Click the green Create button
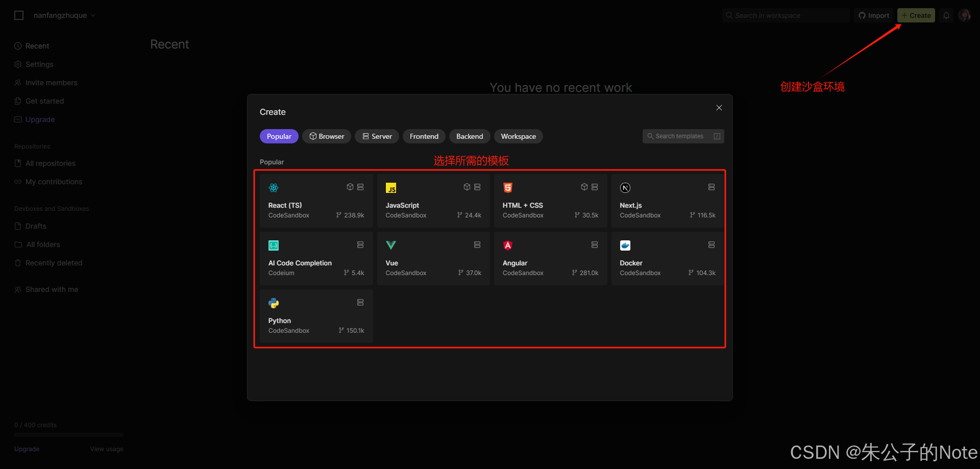The image size is (980, 469). click(916, 15)
